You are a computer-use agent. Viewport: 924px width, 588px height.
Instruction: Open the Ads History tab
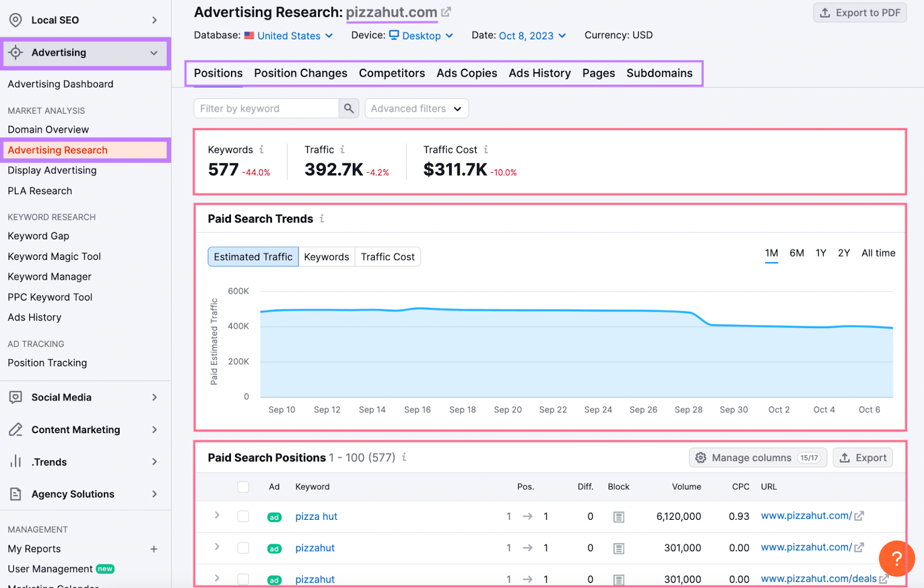tap(539, 73)
